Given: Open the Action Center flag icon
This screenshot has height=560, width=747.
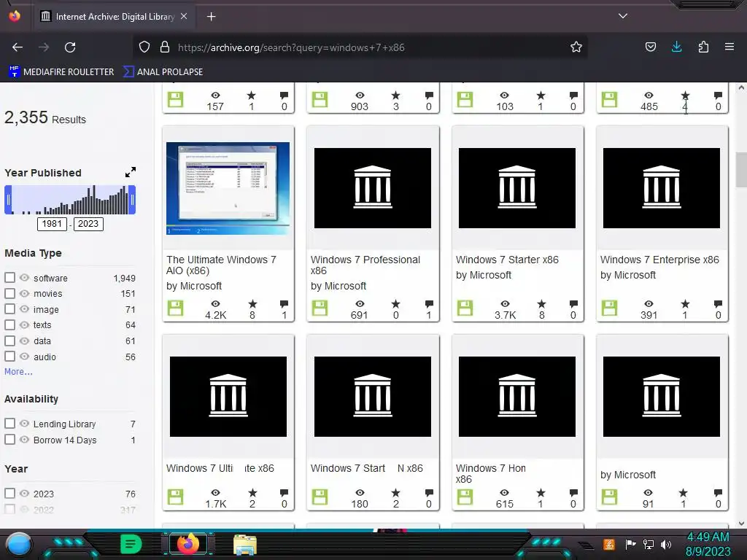Looking at the screenshot, I should (x=630, y=544).
